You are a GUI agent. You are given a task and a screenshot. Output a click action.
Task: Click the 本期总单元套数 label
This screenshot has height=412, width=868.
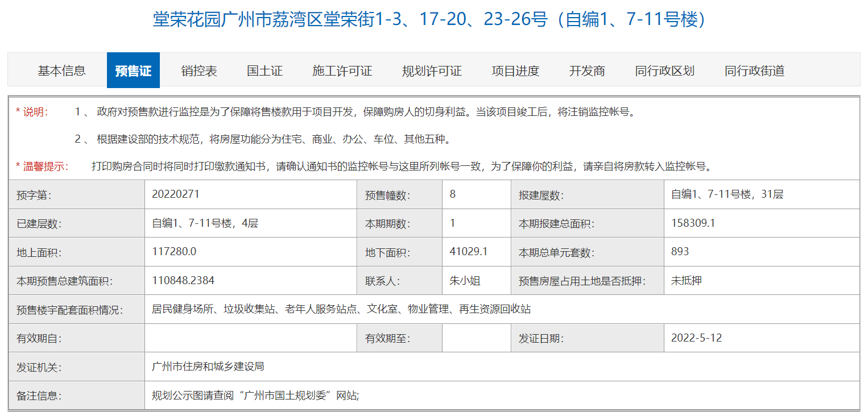point(556,252)
